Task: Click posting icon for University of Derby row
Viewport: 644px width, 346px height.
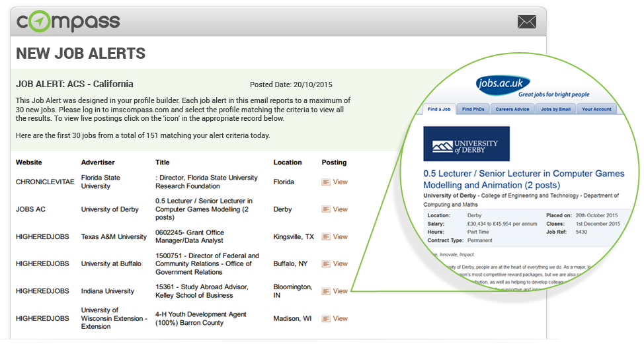Action: pyautogui.click(x=326, y=209)
